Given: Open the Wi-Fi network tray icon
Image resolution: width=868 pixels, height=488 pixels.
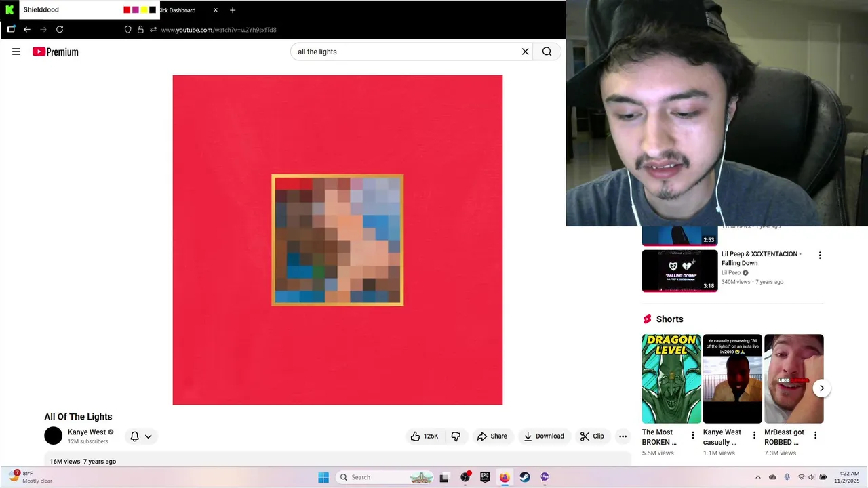Looking at the screenshot, I should [802, 477].
